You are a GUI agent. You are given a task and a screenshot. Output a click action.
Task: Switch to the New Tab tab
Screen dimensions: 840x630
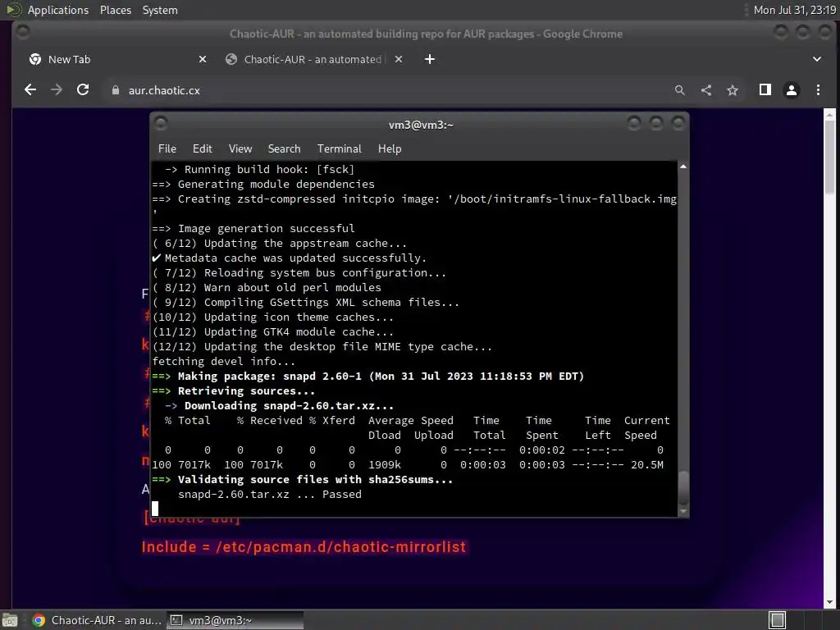click(x=116, y=59)
